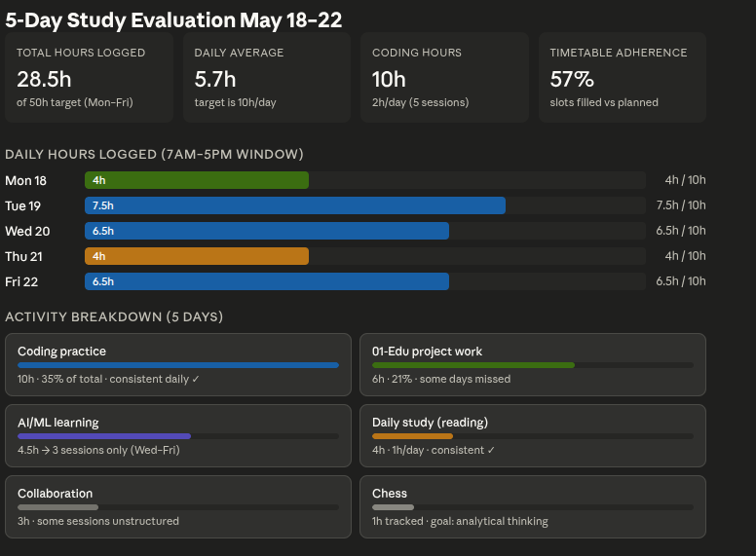The height and width of the screenshot is (556, 756).
Task: Click the blue Tue 19 7.5h bar
Action: point(295,205)
